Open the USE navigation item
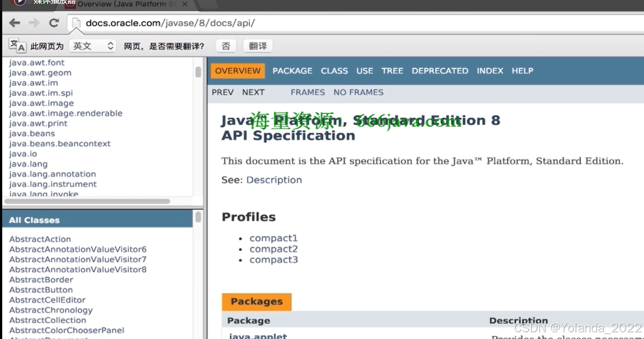This screenshot has width=644, height=339. 365,71
